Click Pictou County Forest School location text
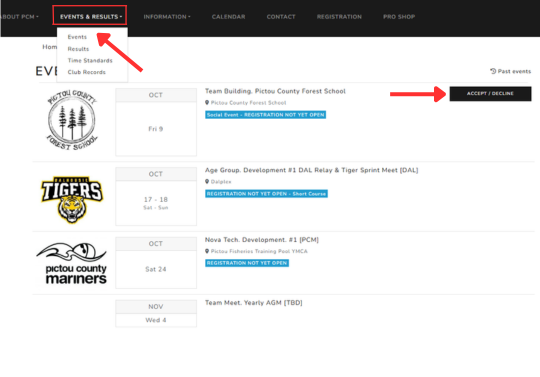This screenshot has height=377, width=540. tap(248, 103)
